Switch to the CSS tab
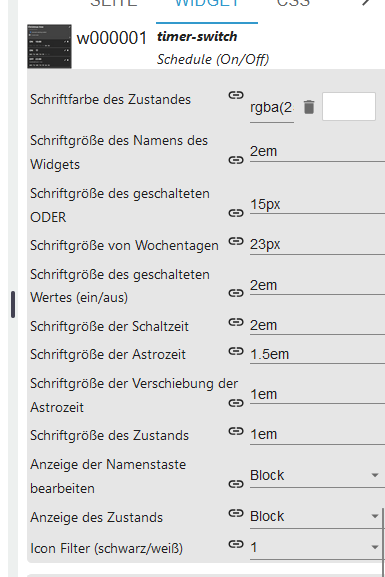The width and height of the screenshot is (385, 577). 293,4
